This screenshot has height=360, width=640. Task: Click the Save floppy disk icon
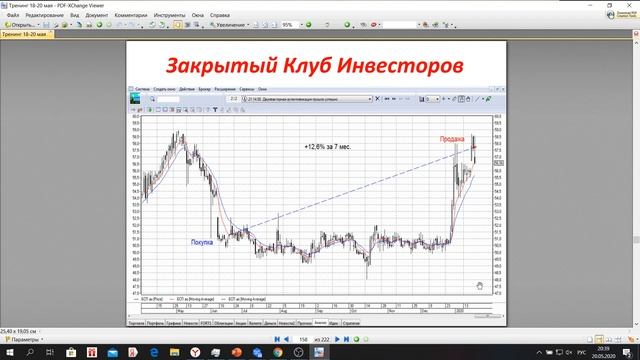point(46,25)
